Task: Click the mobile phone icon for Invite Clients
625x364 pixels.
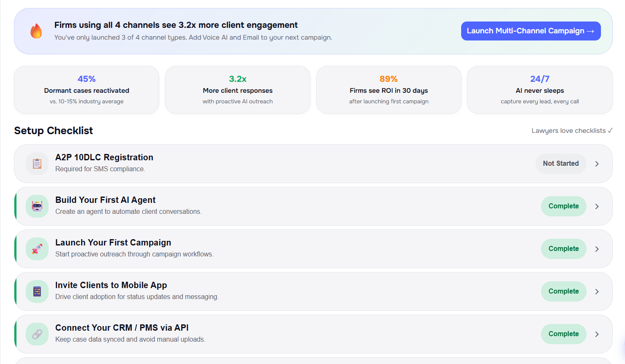Action: pyautogui.click(x=37, y=291)
